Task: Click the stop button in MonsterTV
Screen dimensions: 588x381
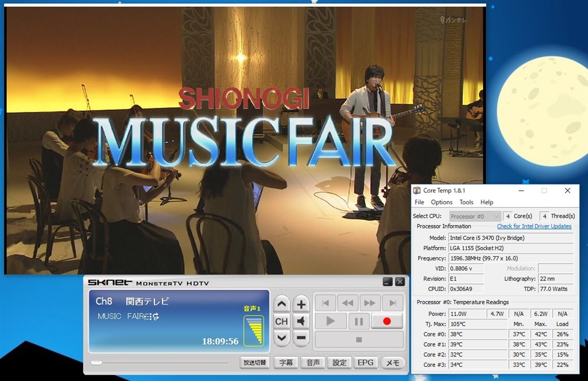Action: [359, 339]
